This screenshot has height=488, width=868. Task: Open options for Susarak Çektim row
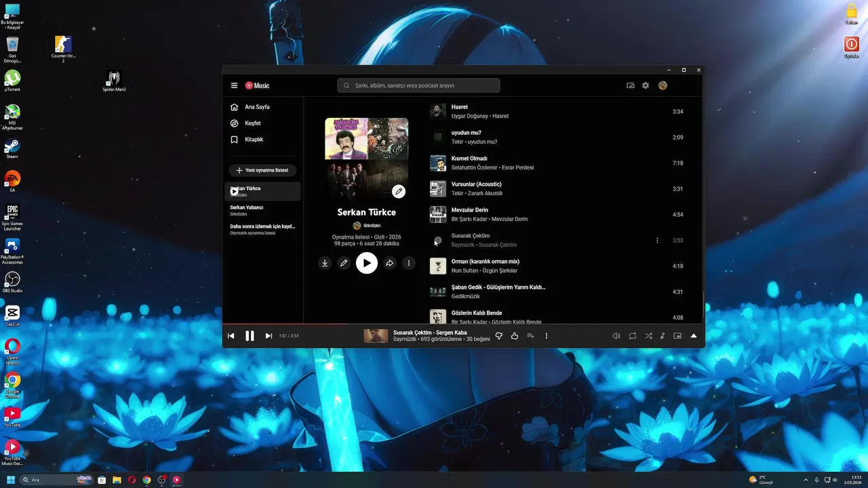pos(657,240)
